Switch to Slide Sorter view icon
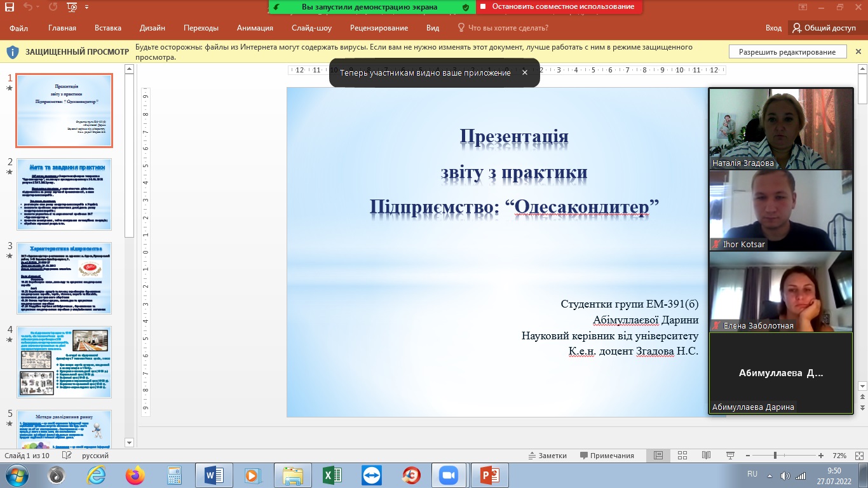 [682, 456]
